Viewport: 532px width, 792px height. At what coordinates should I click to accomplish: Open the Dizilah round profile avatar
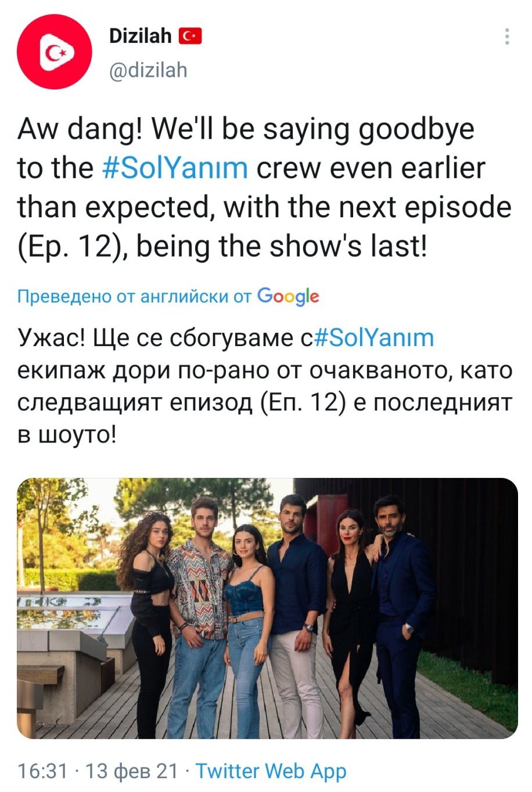tap(55, 53)
